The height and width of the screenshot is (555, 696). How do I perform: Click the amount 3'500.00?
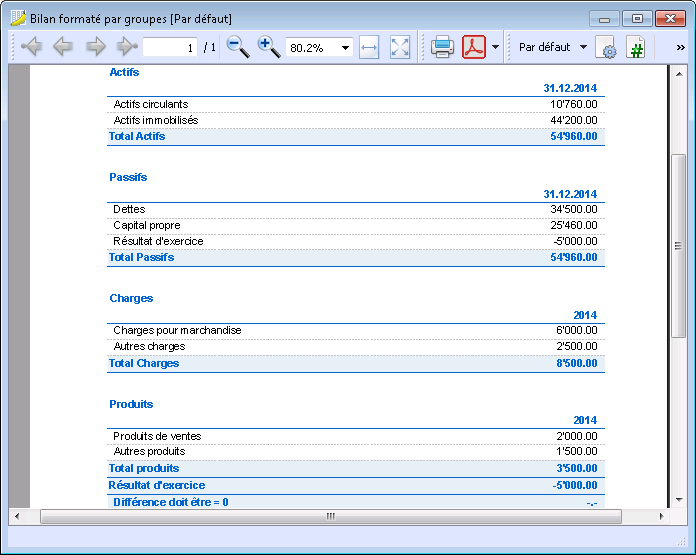point(577,468)
